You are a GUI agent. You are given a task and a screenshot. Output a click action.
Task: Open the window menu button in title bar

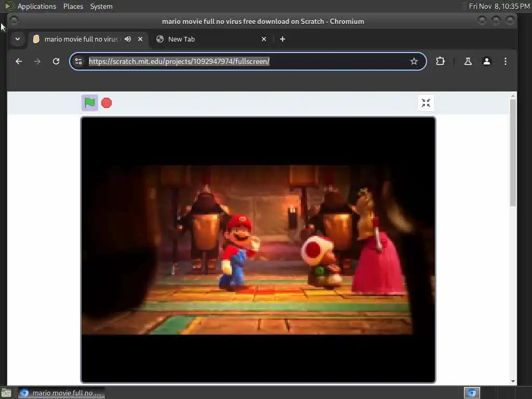[x=14, y=21]
